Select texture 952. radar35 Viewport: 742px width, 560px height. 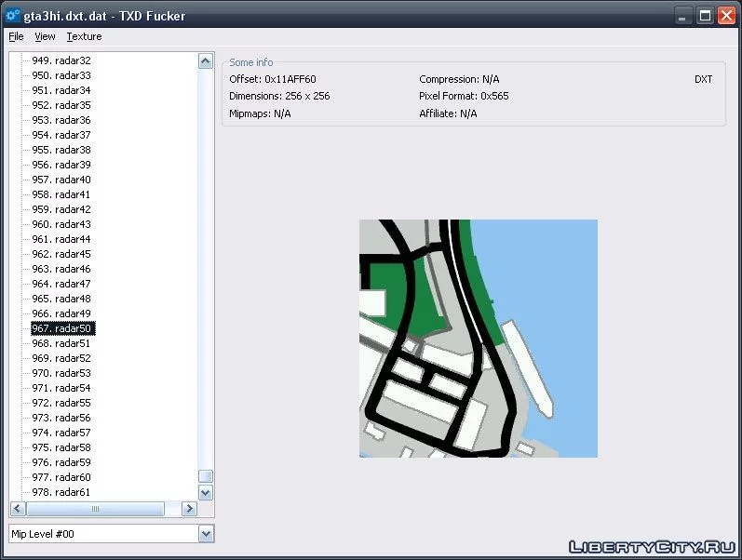61,105
